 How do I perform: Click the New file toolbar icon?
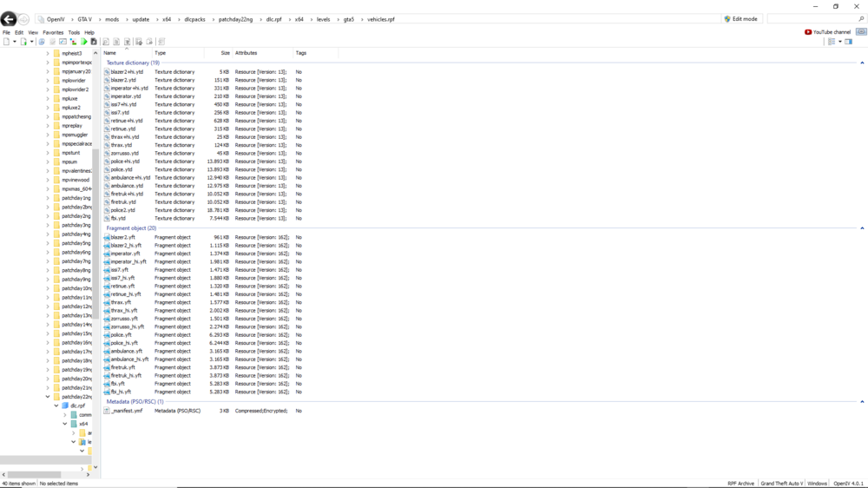pos(7,42)
